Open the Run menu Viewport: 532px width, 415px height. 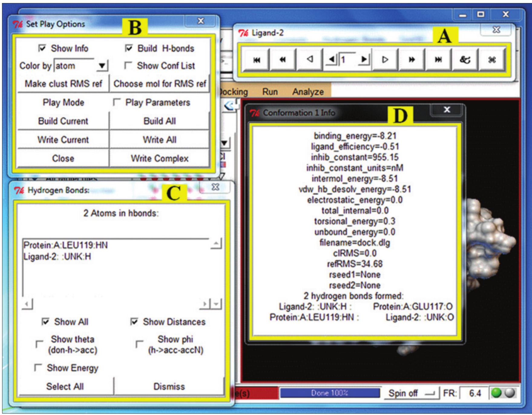click(x=270, y=92)
